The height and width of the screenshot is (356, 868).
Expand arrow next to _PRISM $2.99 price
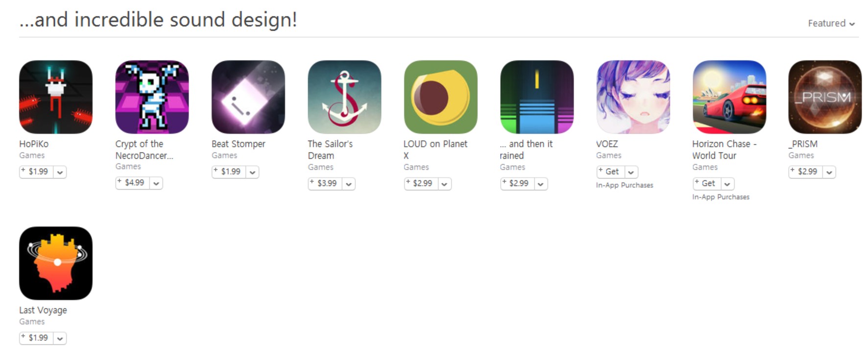tap(829, 172)
